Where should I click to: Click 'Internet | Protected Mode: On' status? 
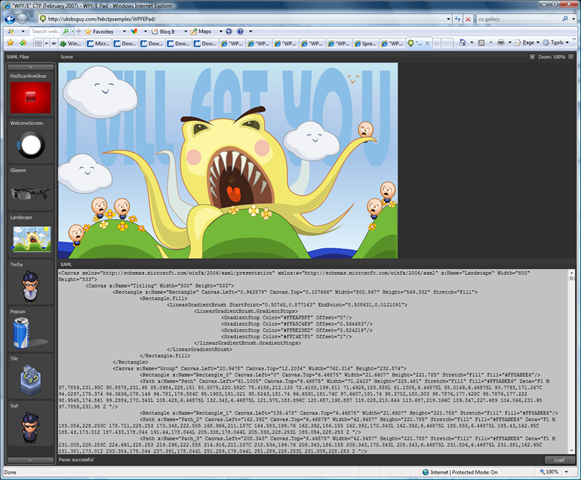pyautogui.click(x=460, y=472)
